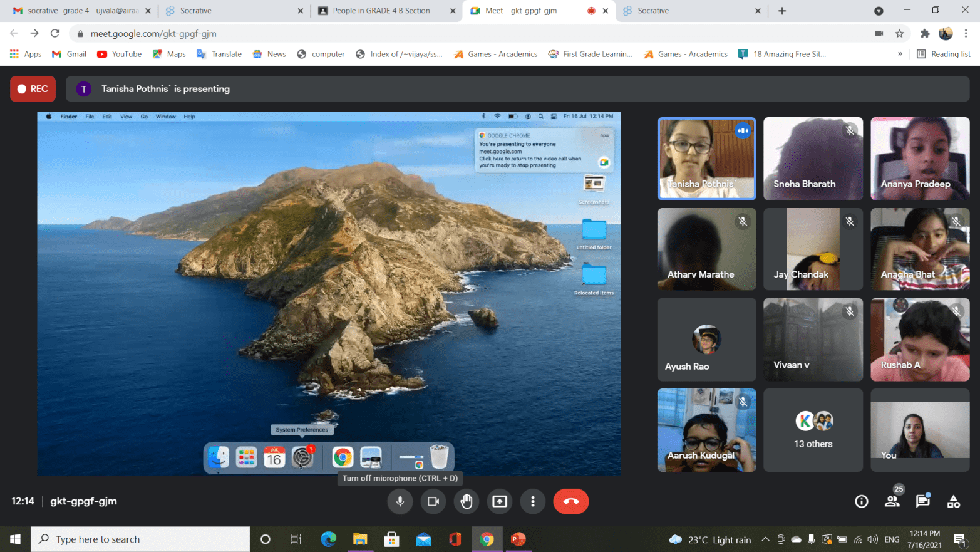This screenshot has width=980, height=552.
Task: Click the REC recording indicator
Action: (33, 89)
